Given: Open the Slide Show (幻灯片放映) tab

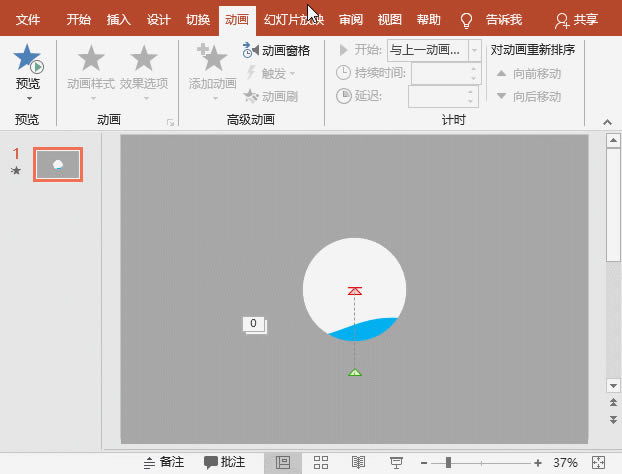Looking at the screenshot, I should coord(293,20).
